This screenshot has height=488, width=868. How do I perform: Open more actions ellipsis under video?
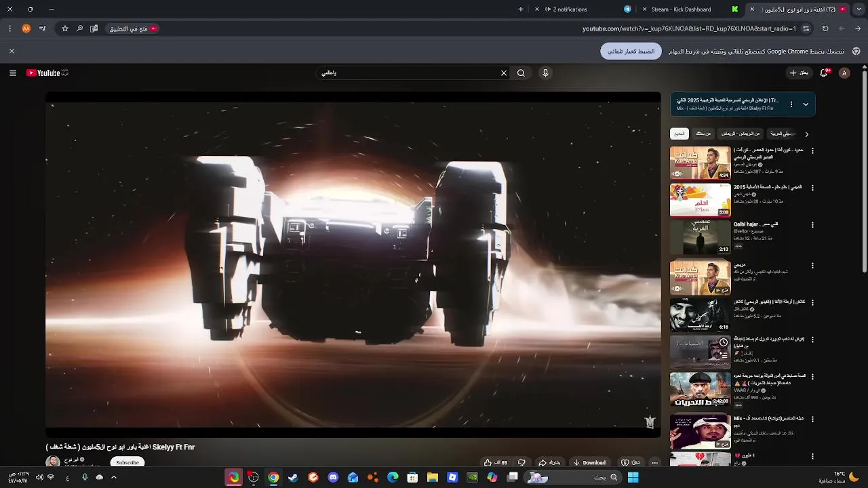tap(654, 462)
